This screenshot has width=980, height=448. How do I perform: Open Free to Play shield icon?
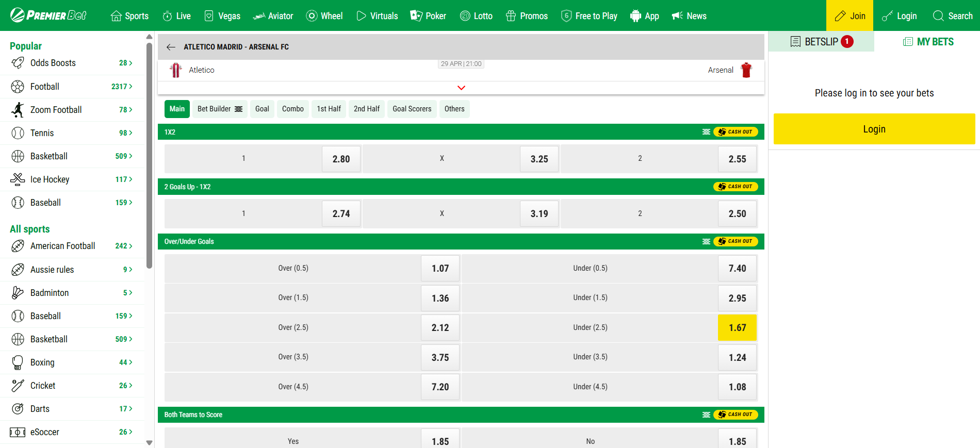coord(566,16)
